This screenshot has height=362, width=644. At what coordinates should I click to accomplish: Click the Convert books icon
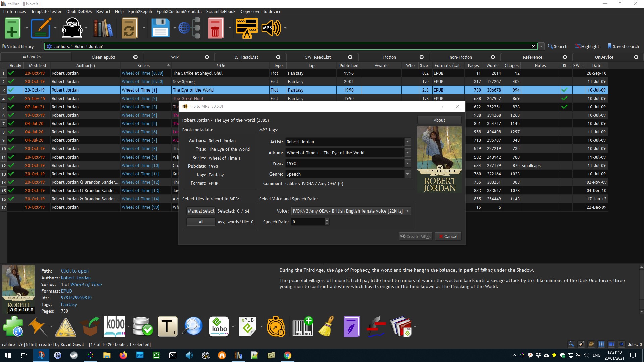(x=129, y=28)
